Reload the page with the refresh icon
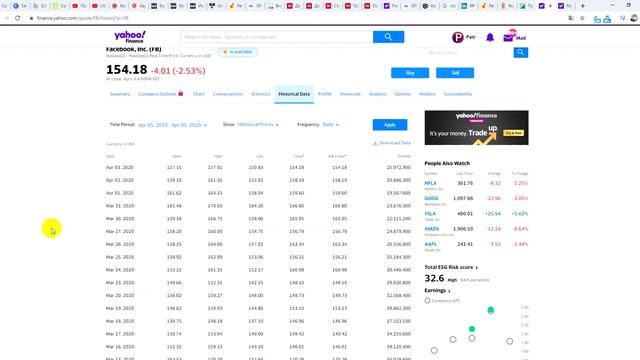The image size is (640, 360). [18, 18]
